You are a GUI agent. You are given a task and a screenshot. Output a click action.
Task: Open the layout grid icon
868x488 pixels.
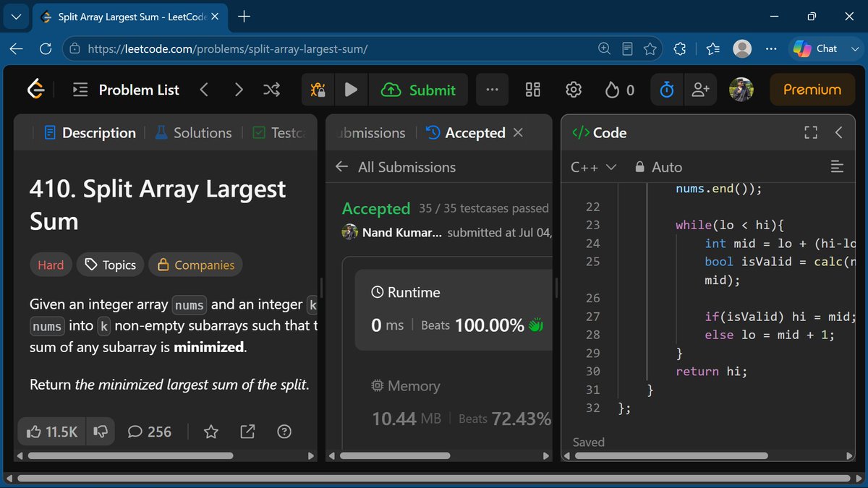coord(533,90)
